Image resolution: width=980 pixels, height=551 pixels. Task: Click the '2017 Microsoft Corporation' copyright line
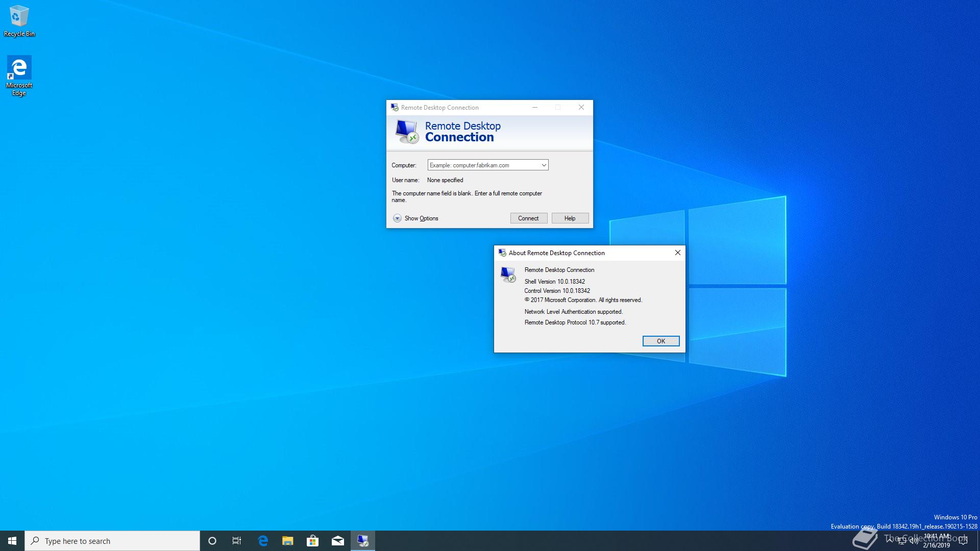pyautogui.click(x=583, y=300)
